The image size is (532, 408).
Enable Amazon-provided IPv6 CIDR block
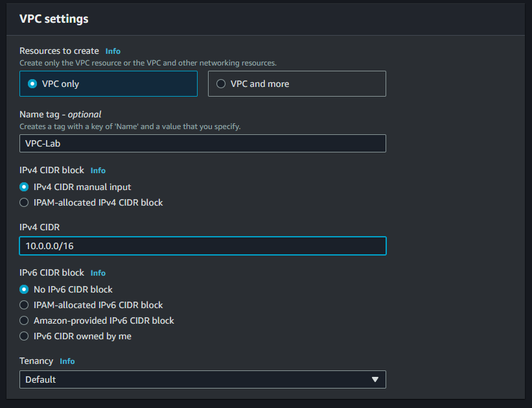click(25, 320)
